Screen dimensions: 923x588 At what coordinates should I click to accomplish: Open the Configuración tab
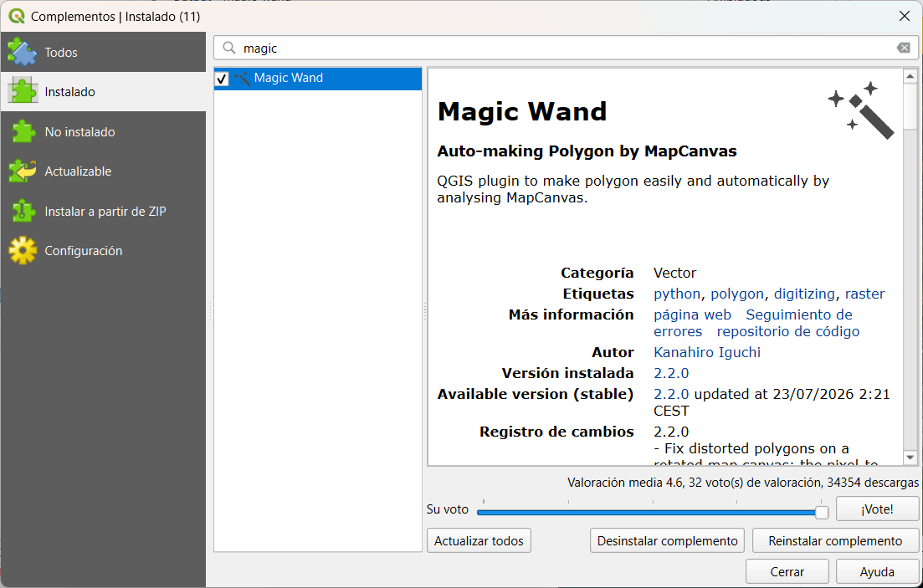(x=103, y=251)
